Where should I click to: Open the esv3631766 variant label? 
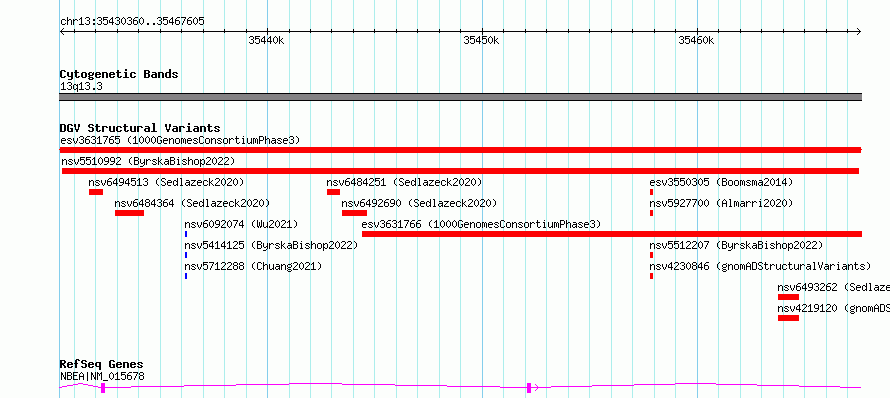coord(481,224)
